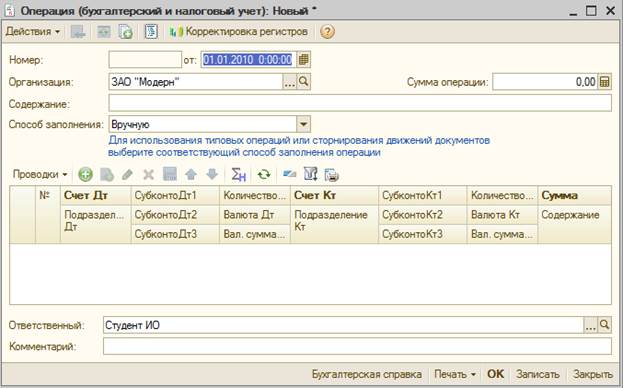This screenshot has height=388, width=623.
Task: Click magnifier icon next to Организация field
Action: (304, 82)
